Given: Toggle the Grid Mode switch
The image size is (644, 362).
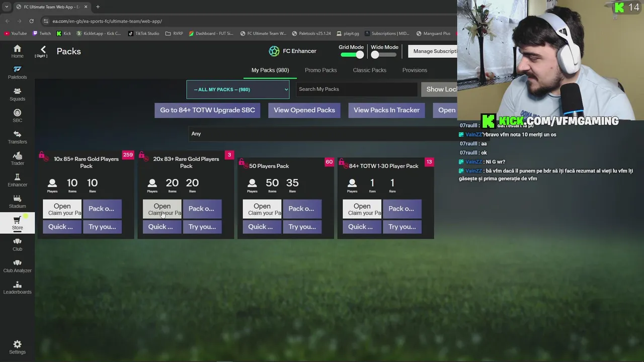Looking at the screenshot, I should (352, 55).
